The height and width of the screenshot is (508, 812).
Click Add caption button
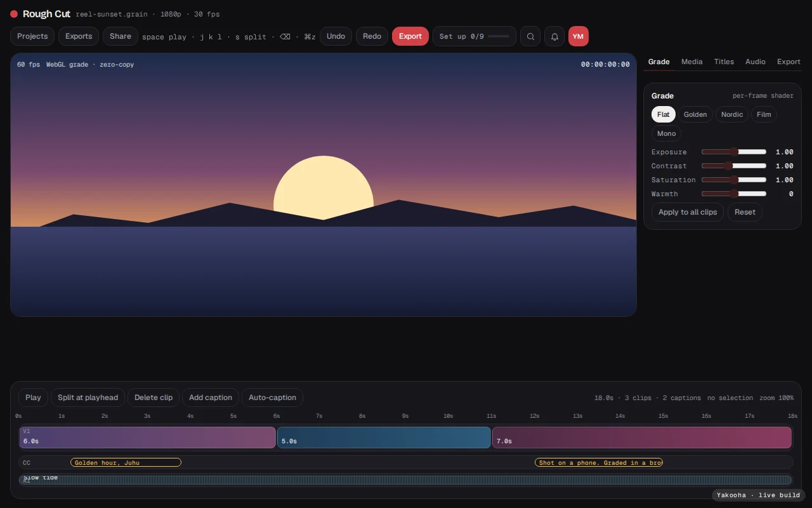point(211,398)
